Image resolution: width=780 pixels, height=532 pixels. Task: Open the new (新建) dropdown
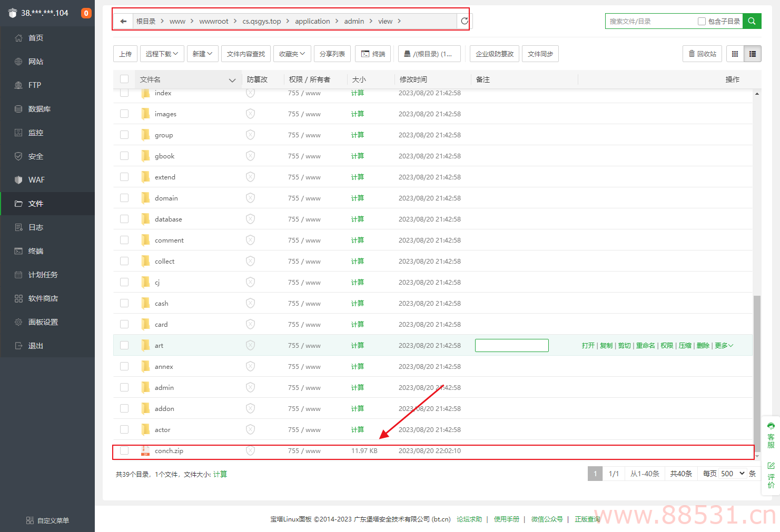pyautogui.click(x=202, y=54)
